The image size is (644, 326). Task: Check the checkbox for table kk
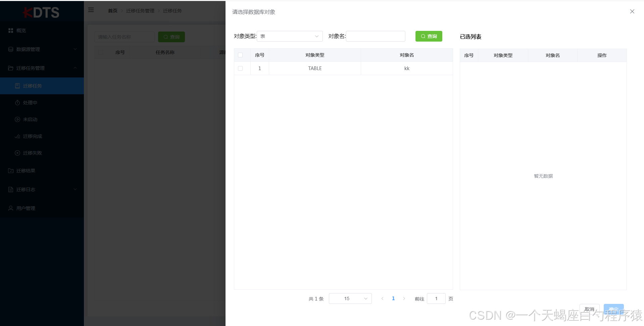coord(240,68)
